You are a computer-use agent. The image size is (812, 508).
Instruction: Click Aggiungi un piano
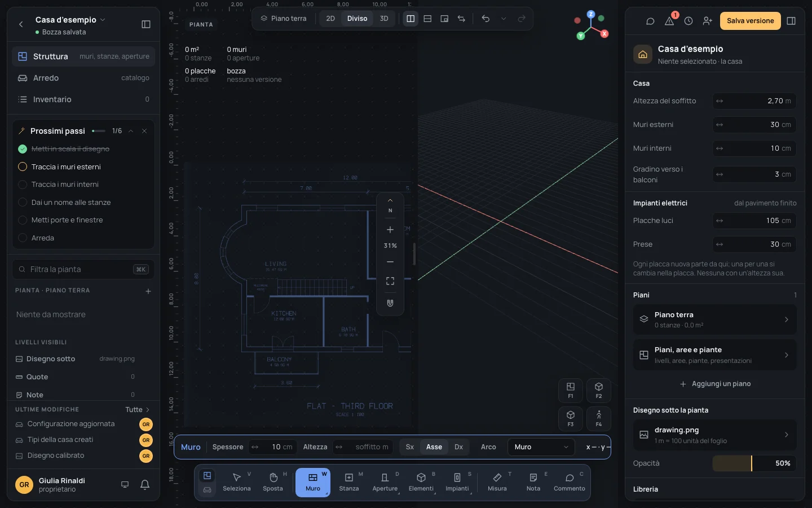[715, 384]
